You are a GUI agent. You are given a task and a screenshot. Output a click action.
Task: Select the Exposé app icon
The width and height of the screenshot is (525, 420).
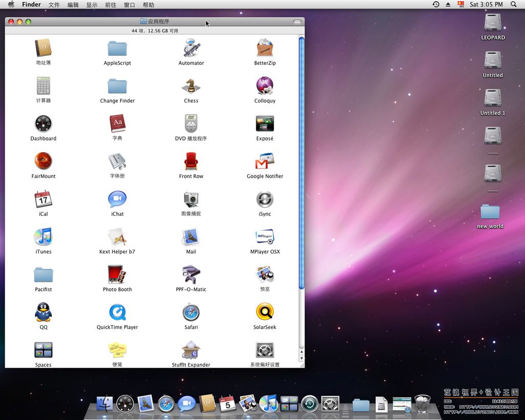265,124
